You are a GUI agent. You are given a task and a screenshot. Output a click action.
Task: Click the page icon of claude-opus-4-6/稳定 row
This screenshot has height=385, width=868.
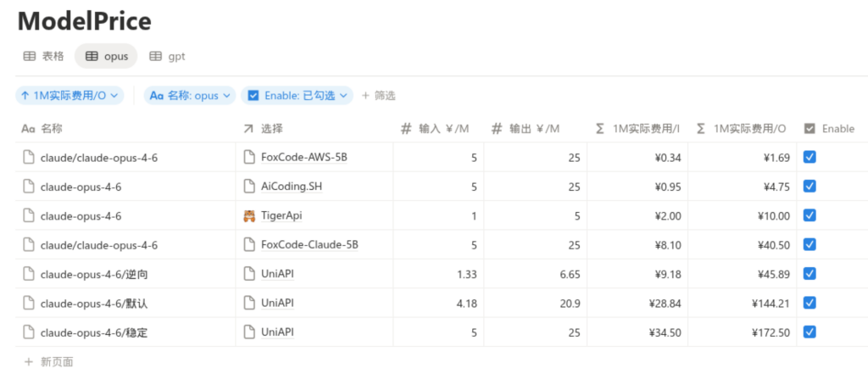coord(29,332)
